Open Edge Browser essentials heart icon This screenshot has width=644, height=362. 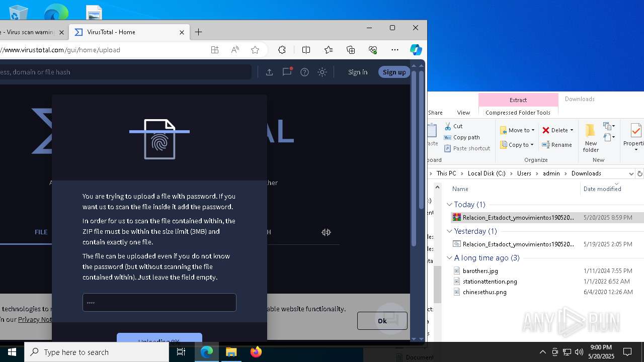(373, 50)
